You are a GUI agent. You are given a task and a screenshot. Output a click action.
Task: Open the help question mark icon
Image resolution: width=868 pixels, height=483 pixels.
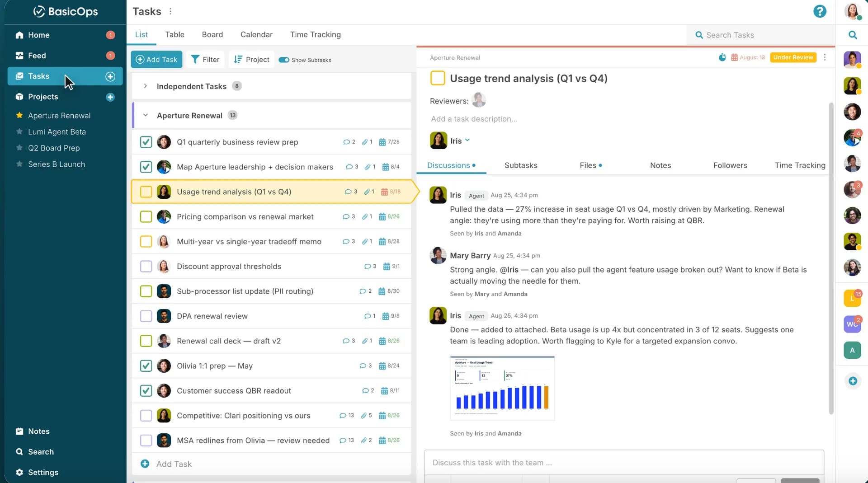coord(820,11)
